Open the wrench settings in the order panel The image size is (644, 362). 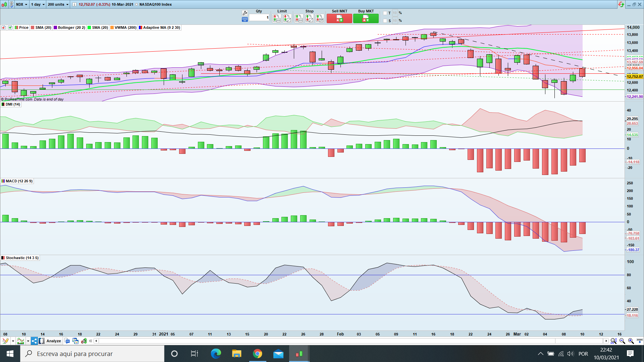click(245, 13)
